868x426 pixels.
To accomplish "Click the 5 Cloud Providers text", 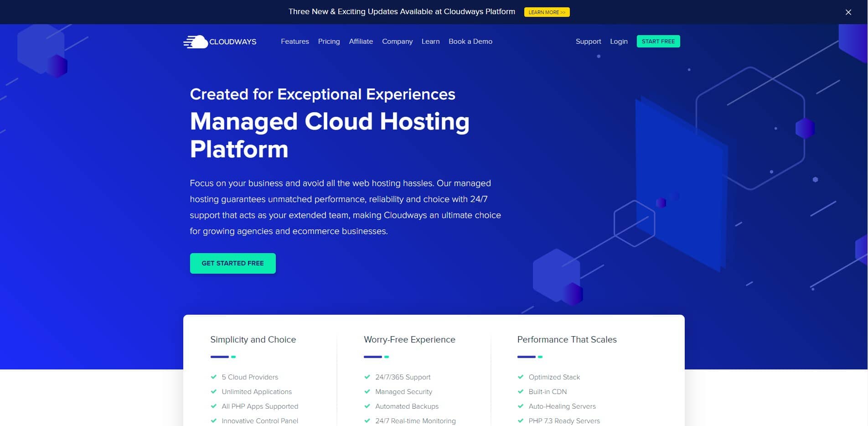I will pyautogui.click(x=250, y=377).
